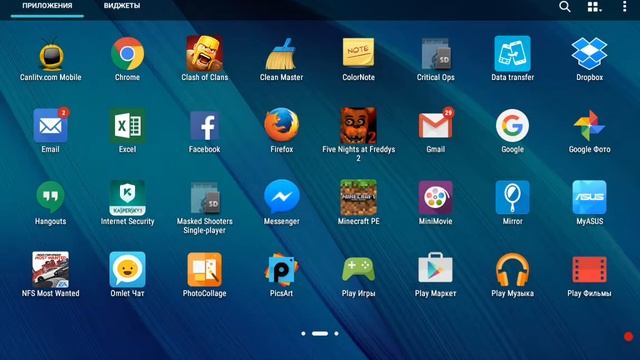Switch to the Виджеты tab
The height and width of the screenshot is (360, 640).
[122, 6]
